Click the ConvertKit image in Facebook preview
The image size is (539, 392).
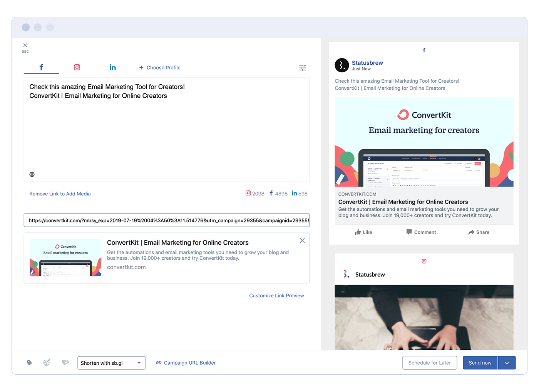[x=424, y=142]
